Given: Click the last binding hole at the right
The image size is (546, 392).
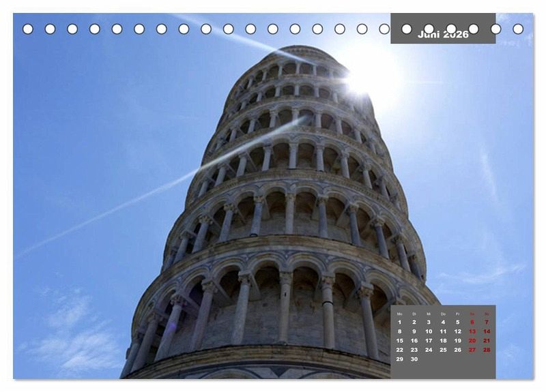Looking at the screenshot, I should pyautogui.click(x=518, y=29).
